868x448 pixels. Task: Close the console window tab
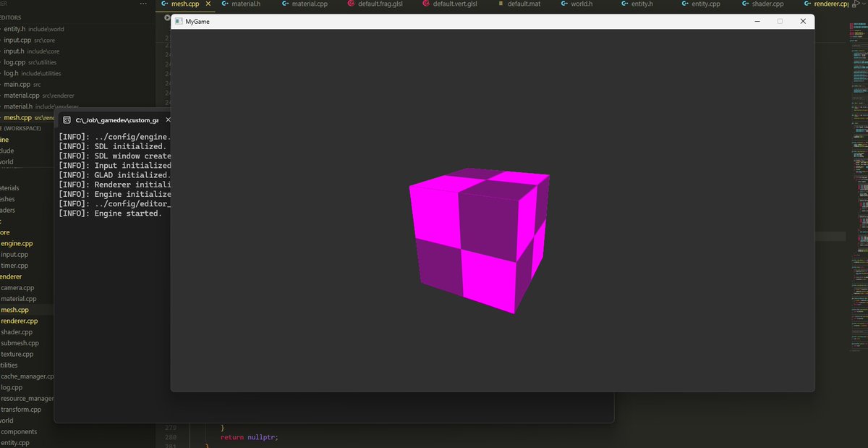coord(168,120)
